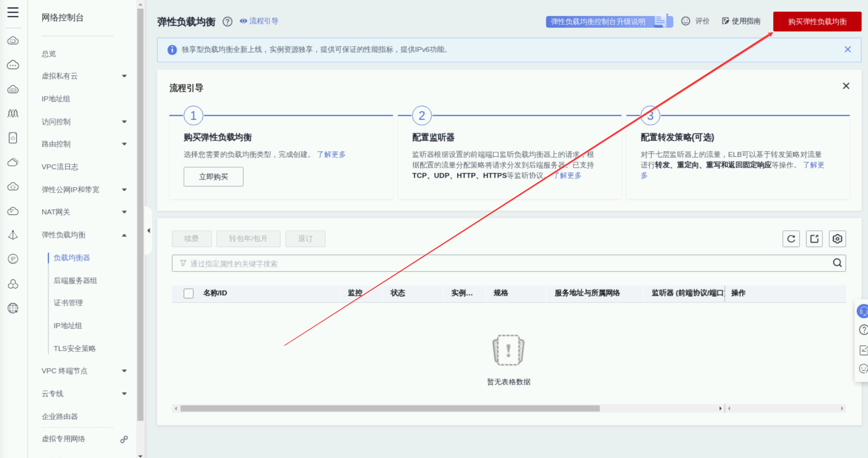
Task: Expand the 访问控制 menu
Action: tap(124, 122)
